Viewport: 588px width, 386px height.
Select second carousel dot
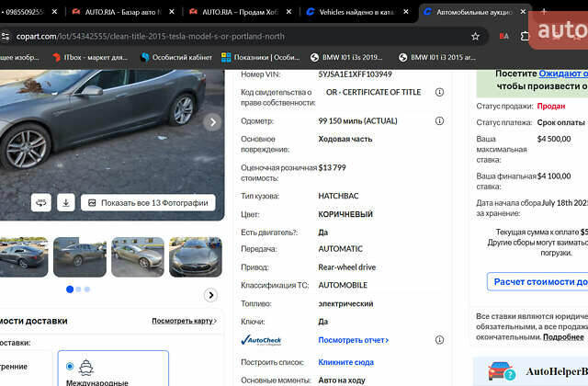tap(78, 289)
